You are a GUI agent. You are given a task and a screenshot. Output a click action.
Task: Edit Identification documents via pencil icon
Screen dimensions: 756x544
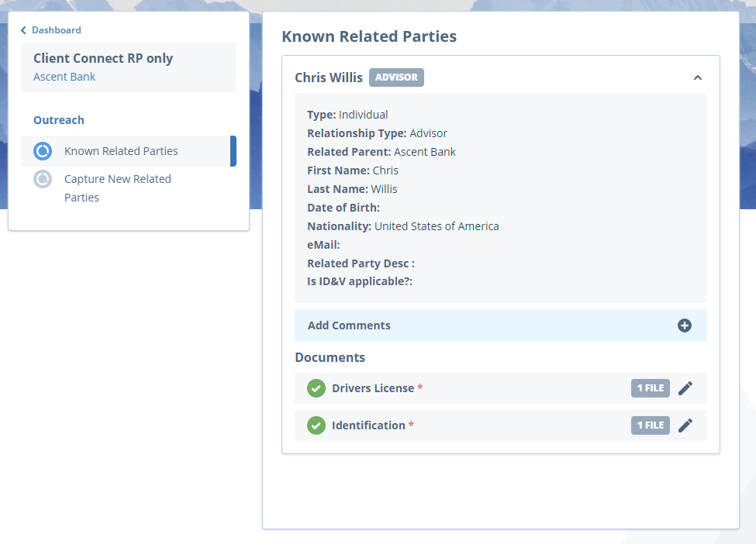click(685, 425)
